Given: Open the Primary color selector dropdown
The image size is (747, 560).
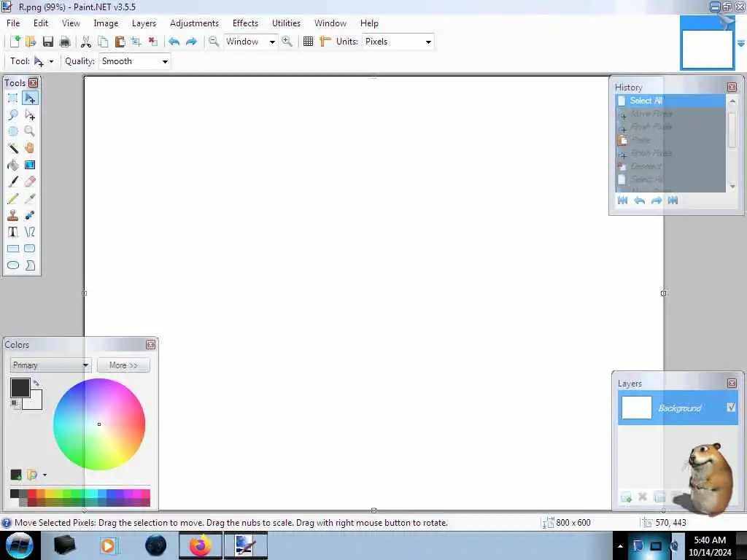Looking at the screenshot, I should coord(50,365).
